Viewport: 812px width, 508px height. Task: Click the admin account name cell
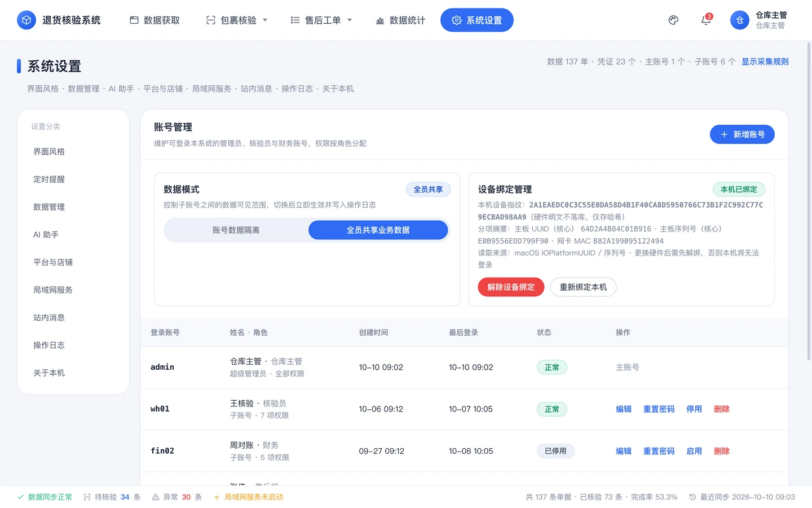pos(162,367)
